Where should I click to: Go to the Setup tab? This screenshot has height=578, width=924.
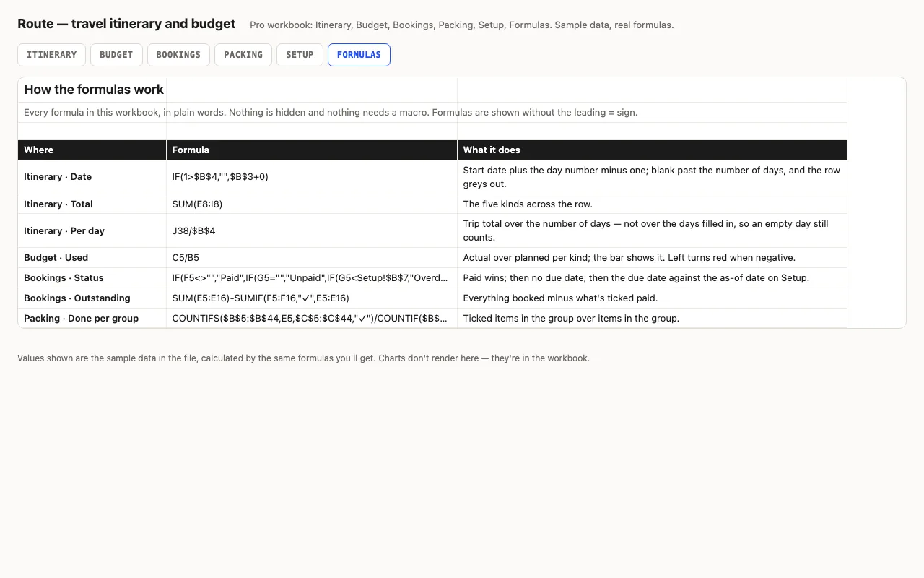click(x=300, y=55)
